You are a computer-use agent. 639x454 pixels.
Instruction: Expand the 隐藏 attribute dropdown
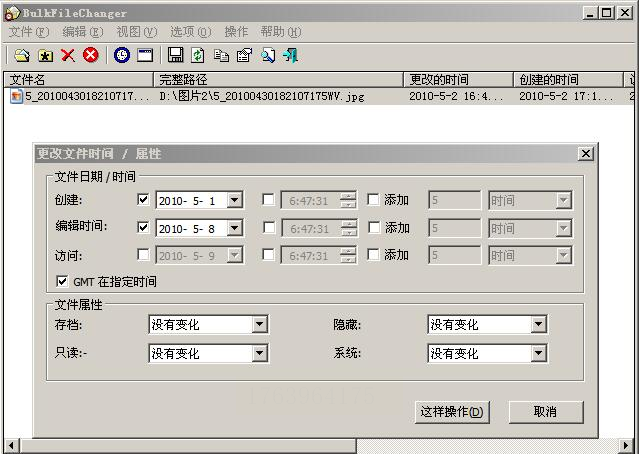coord(538,325)
